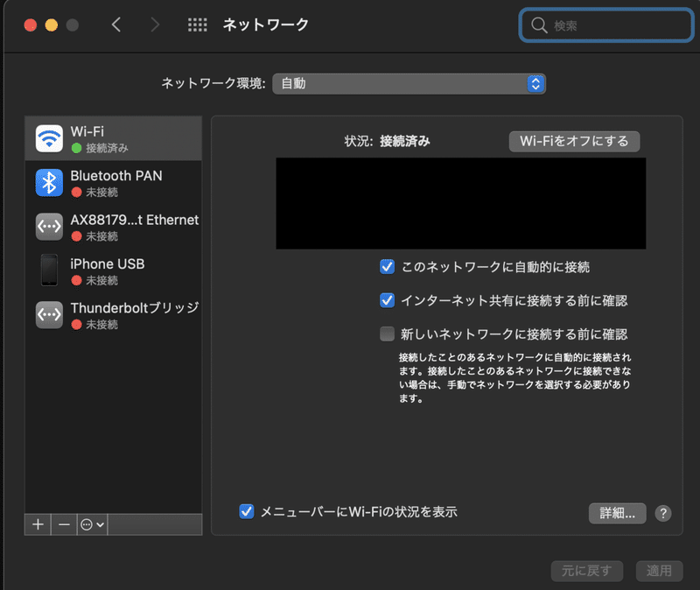The height and width of the screenshot is (590, 700).
Task: Select the AX88179 Ethernet adapter icon
Action: point(49,227)
